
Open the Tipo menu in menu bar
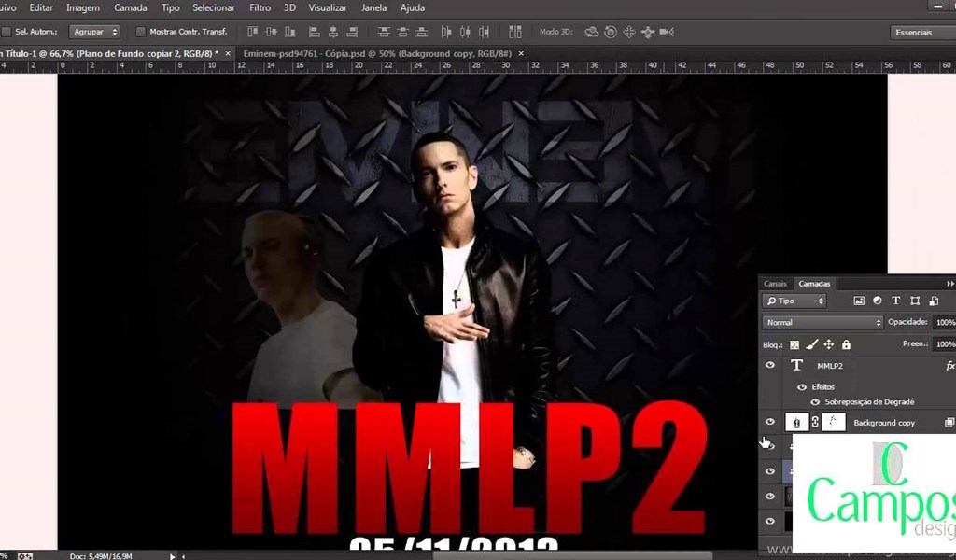[171, 7]
